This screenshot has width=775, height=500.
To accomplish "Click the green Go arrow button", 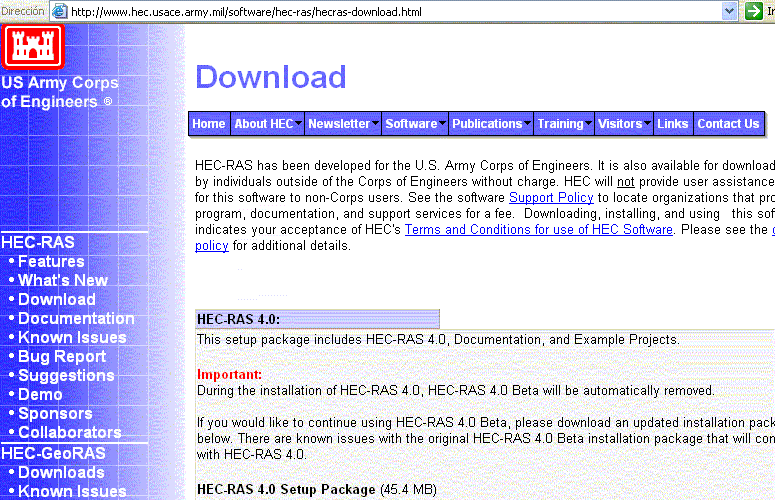I will (x=753, y=11).
